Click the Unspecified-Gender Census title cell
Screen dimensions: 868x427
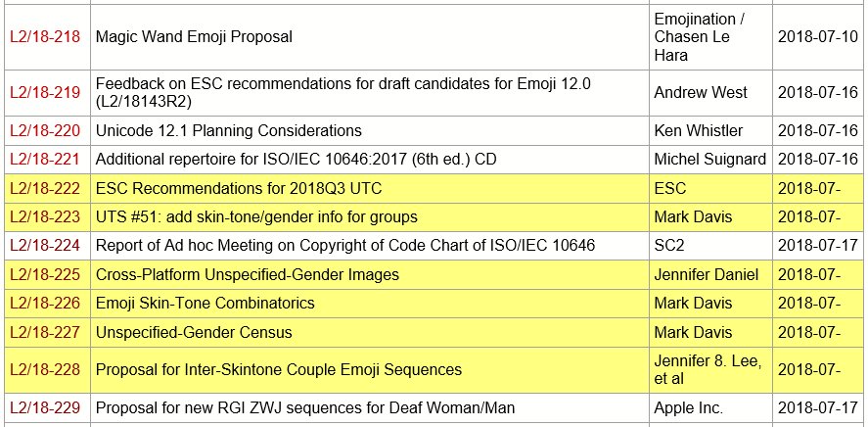pyautogui.click(x=370, y=332)
